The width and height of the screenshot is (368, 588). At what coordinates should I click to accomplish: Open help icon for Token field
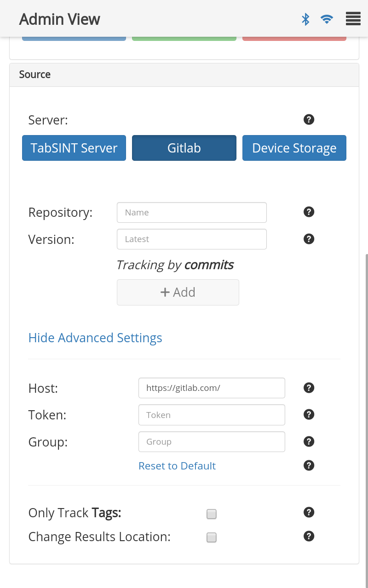tap(309, 414)
